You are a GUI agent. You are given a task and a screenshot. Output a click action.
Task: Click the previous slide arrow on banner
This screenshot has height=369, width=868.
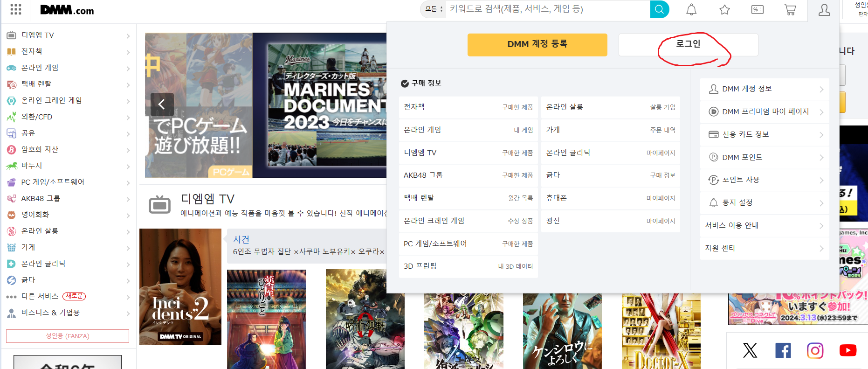162,104
